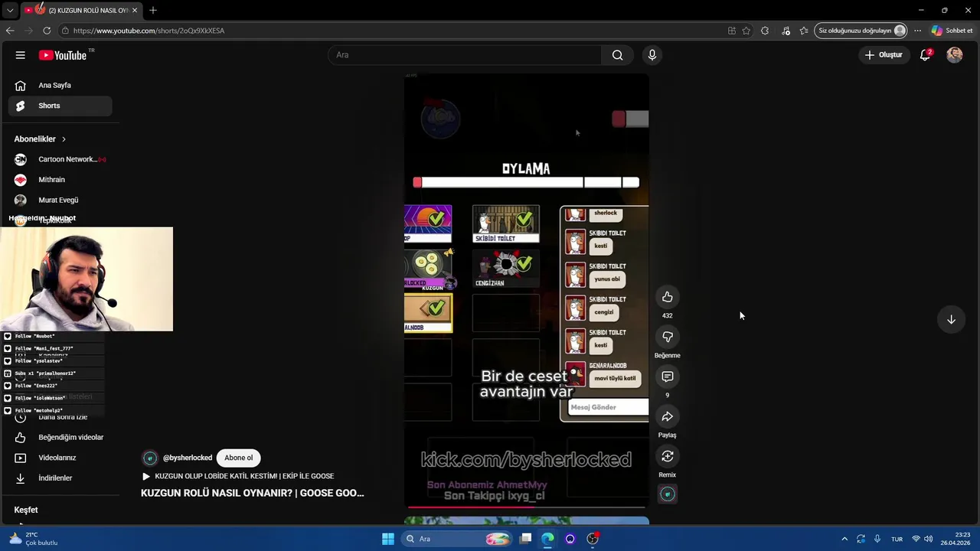Open browser extensions puzzle icon

coord(765,31)
